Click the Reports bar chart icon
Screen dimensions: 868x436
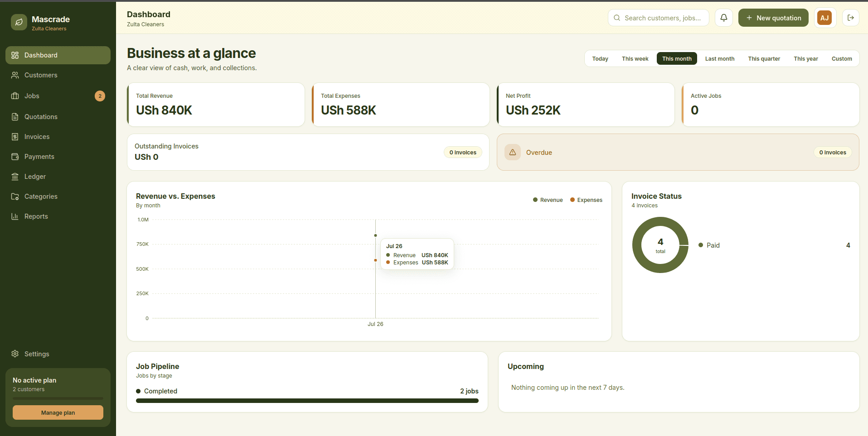(15, 216)
